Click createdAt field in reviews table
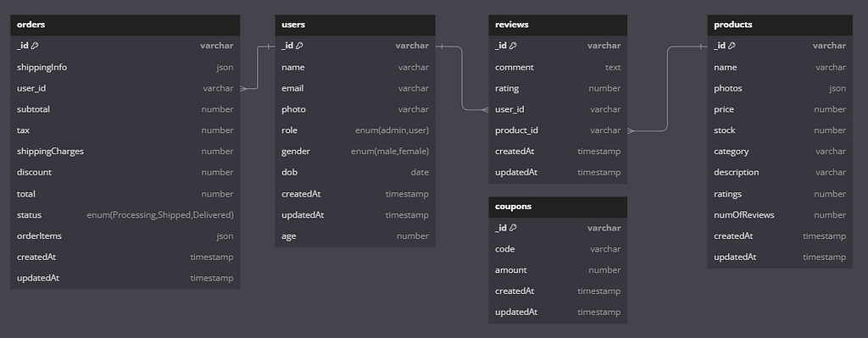868x338 pixels. pos(558,152)
